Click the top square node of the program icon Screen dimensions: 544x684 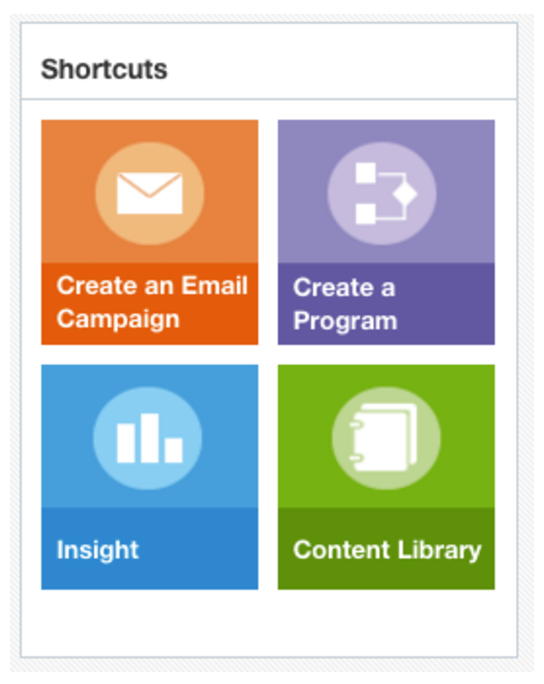(x=366, y=173)
